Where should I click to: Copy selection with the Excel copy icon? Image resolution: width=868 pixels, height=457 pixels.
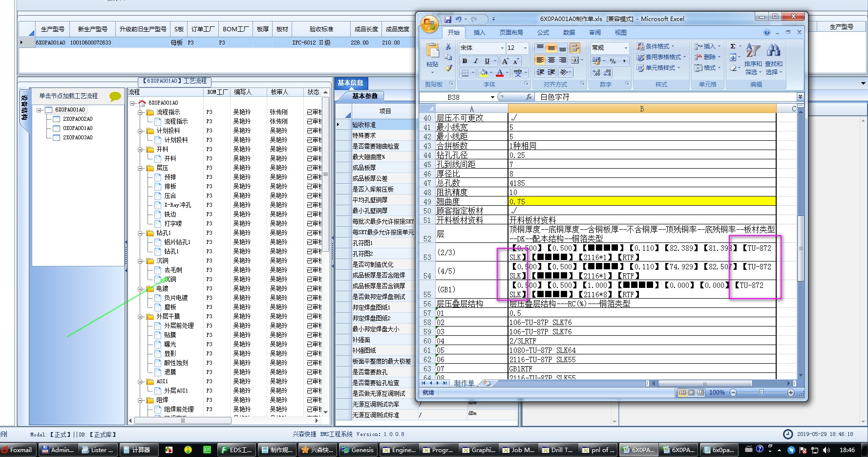[x=448, y=58]
